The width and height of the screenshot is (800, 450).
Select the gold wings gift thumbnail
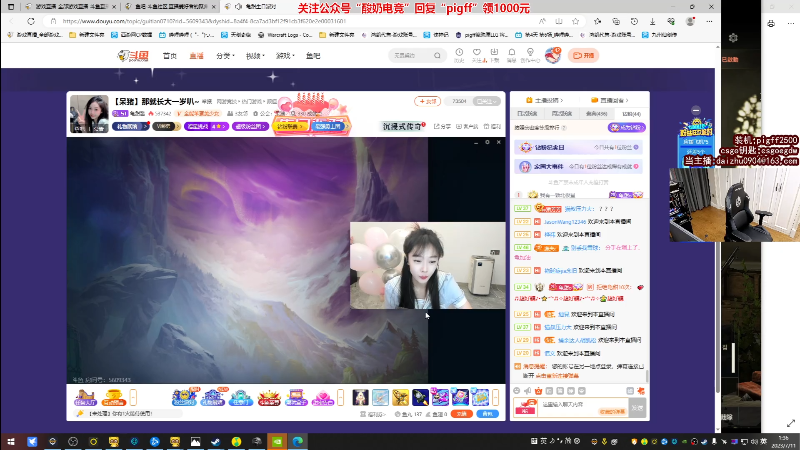click(x=401, y=397)
